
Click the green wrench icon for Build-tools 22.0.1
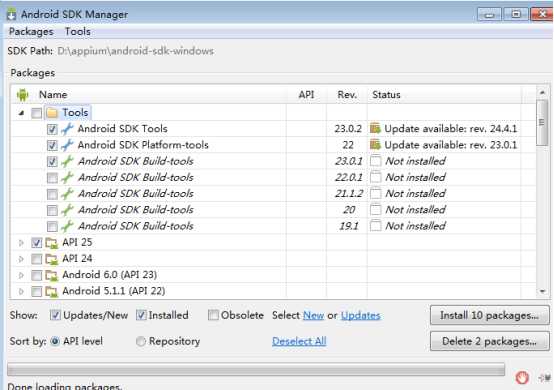coord(67,178)
